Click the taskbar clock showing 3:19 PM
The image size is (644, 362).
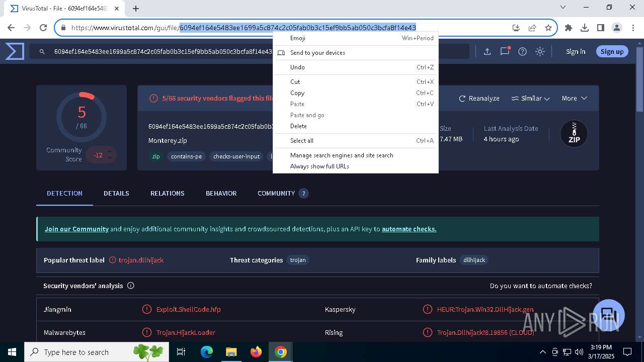point(601,352)
